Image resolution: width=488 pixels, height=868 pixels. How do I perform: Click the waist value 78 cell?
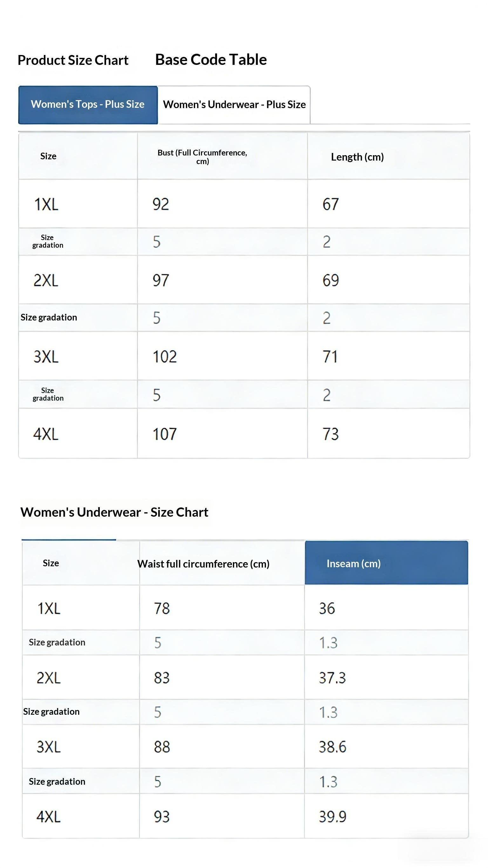click(162, 609)
